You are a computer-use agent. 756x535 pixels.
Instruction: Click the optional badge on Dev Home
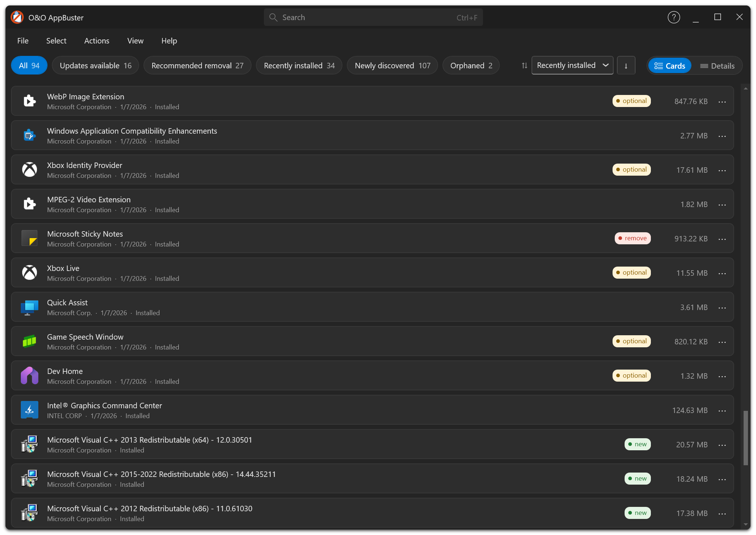tap(632, 375)
